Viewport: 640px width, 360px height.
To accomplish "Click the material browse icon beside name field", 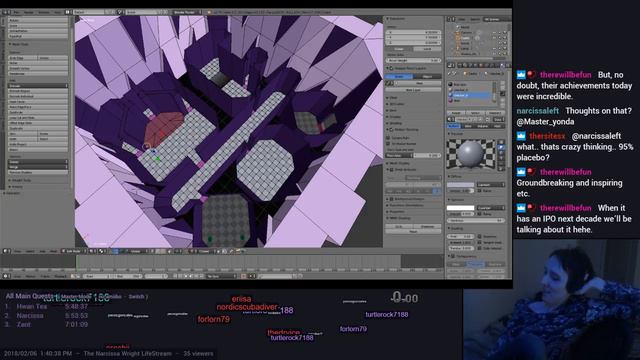I will [450, 119].
